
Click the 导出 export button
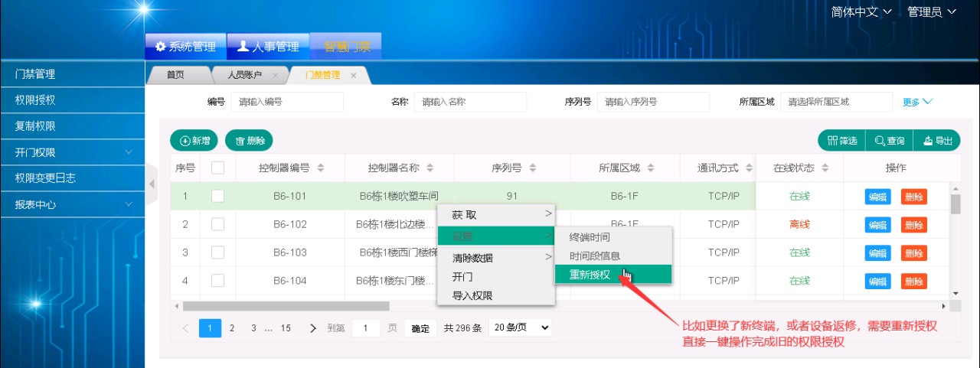(937, 141)
